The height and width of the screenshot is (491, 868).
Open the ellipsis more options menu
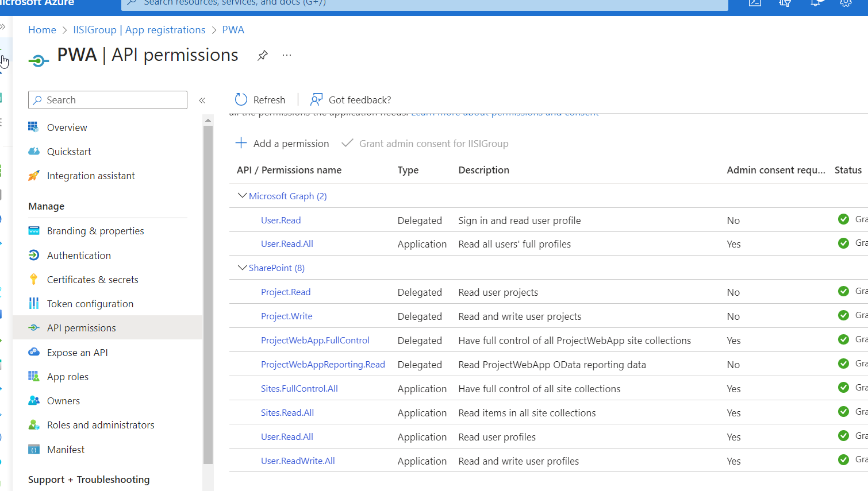(287, 55)
